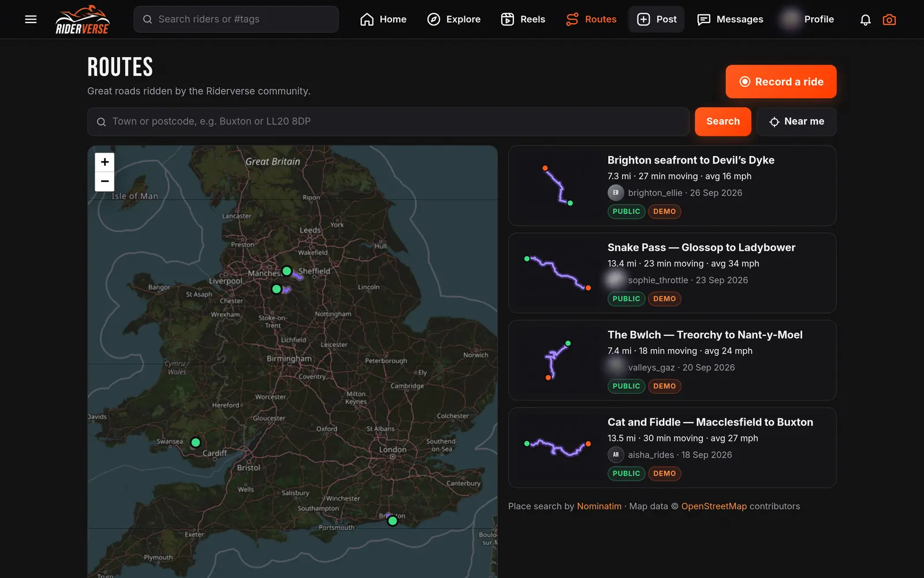Click brighton_ellie's avatar
Viewport: 924px width, 578px height.
pos(616,192)
